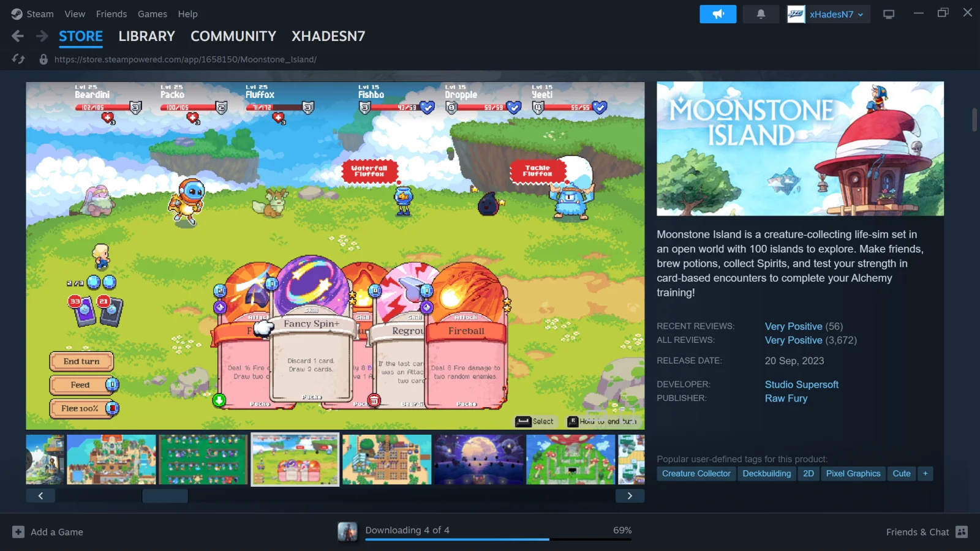
Task: Open the Raw Fury publisher link
Action: click(786, 399)
